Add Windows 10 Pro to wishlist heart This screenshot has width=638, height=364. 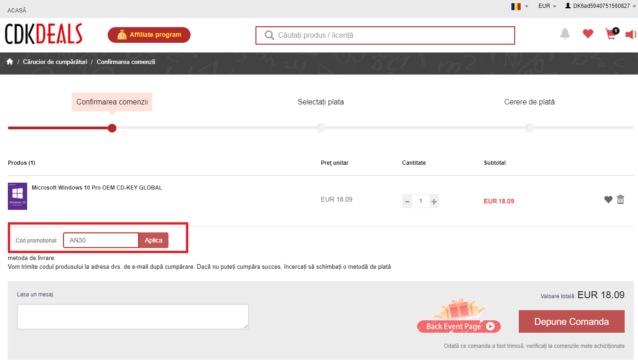point(609,200)
